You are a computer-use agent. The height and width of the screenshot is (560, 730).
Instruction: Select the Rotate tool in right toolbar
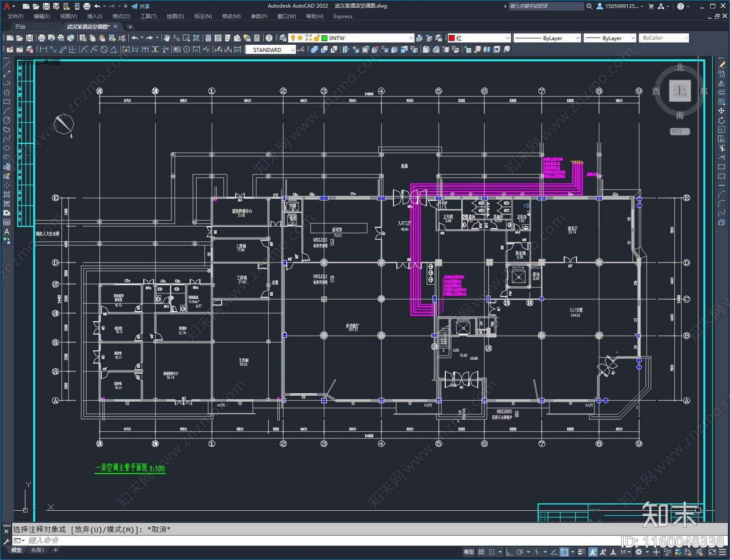coord(721,120)
